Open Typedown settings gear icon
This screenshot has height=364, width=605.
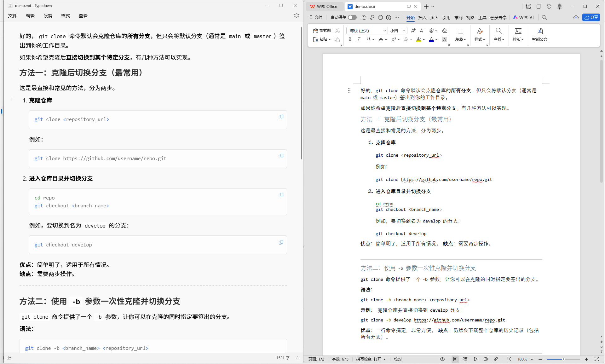(297, 15)
